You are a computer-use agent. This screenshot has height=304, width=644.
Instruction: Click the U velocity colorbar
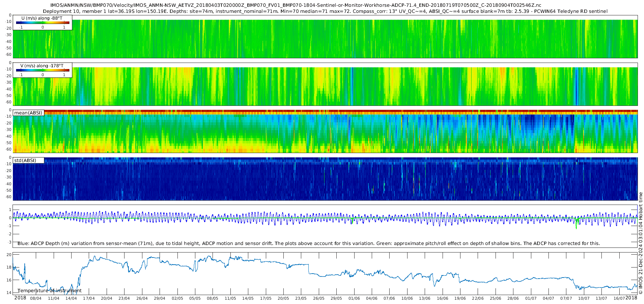(43, 23)
